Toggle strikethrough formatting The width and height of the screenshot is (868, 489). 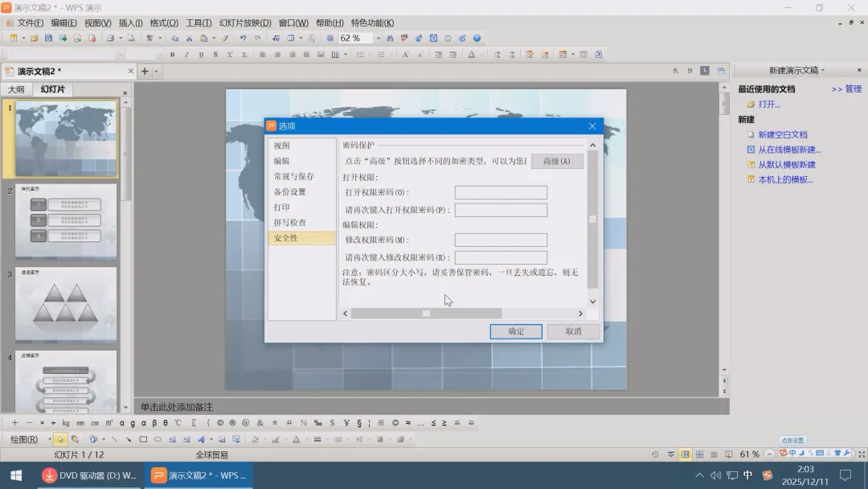click(x=215, y=54)
